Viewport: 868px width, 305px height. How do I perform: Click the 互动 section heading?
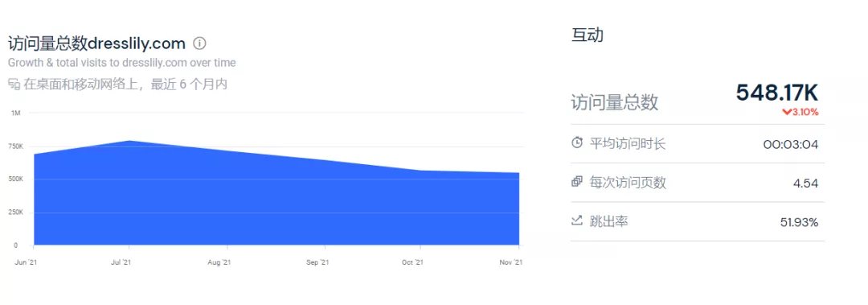tap(587, 35)
